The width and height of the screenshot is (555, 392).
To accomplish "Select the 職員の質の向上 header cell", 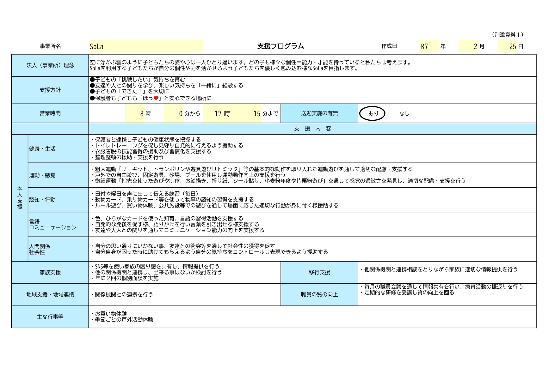I will (x=319, y=294).
